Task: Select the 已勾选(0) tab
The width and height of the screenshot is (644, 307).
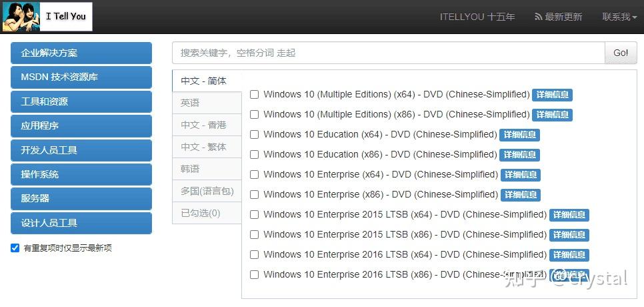Action: pos(207,213)
